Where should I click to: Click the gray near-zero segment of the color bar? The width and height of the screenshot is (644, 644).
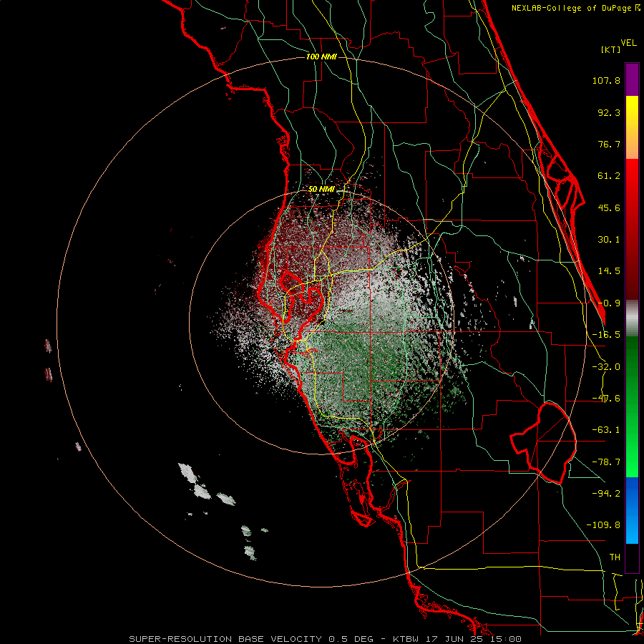tap(632, 318)
